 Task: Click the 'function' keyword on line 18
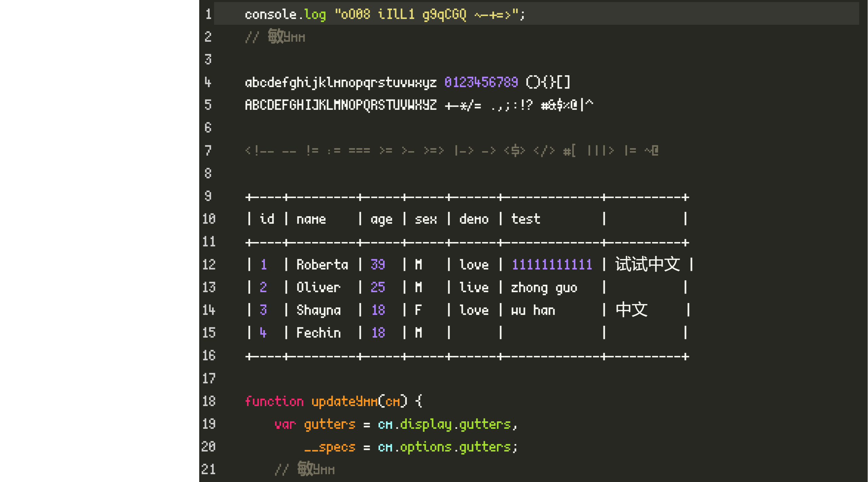(x=274, y=401)
